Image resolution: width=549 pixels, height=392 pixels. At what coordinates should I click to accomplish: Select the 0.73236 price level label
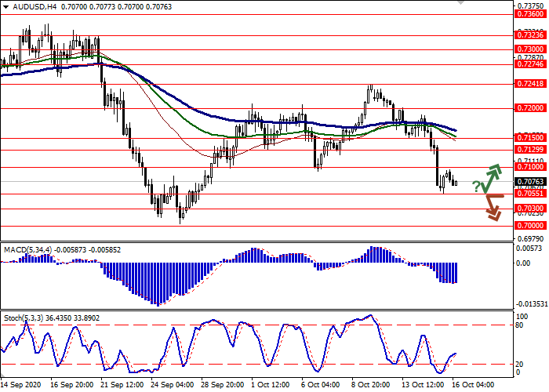(x=530, y=35)
